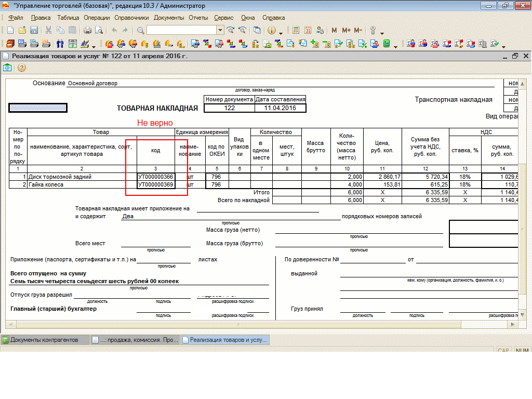This screenshot has width=532, height=399.
Task: Click the wrench service tools icon
Action: 373,30
